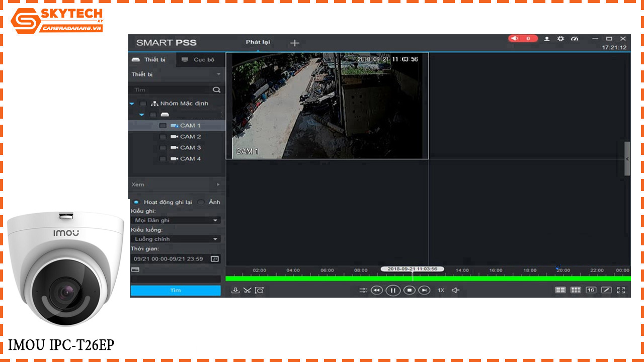Screen dimensions: 644x362
Task: Select the Phát lại tab
Action: coord(257,43)
